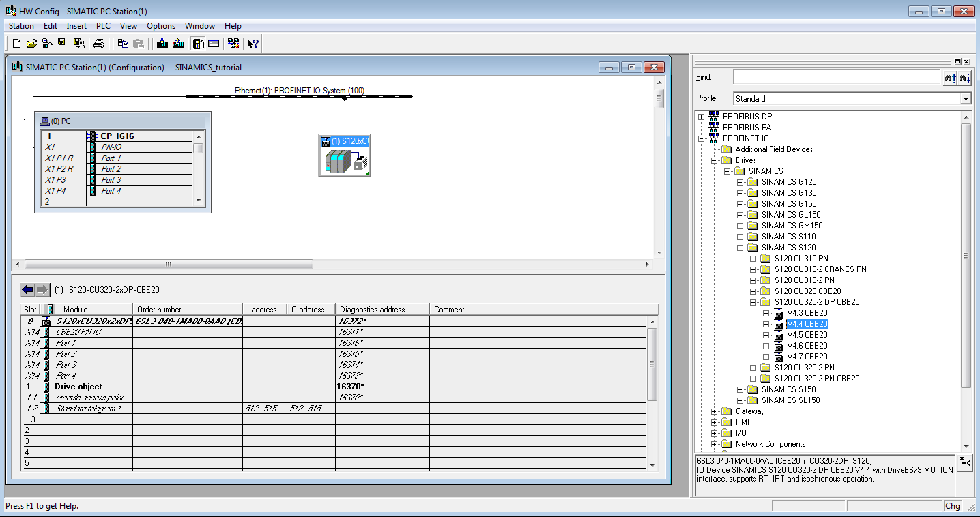980x517 pixels.
Task: Open the Station menu
Action: [21, 26]
